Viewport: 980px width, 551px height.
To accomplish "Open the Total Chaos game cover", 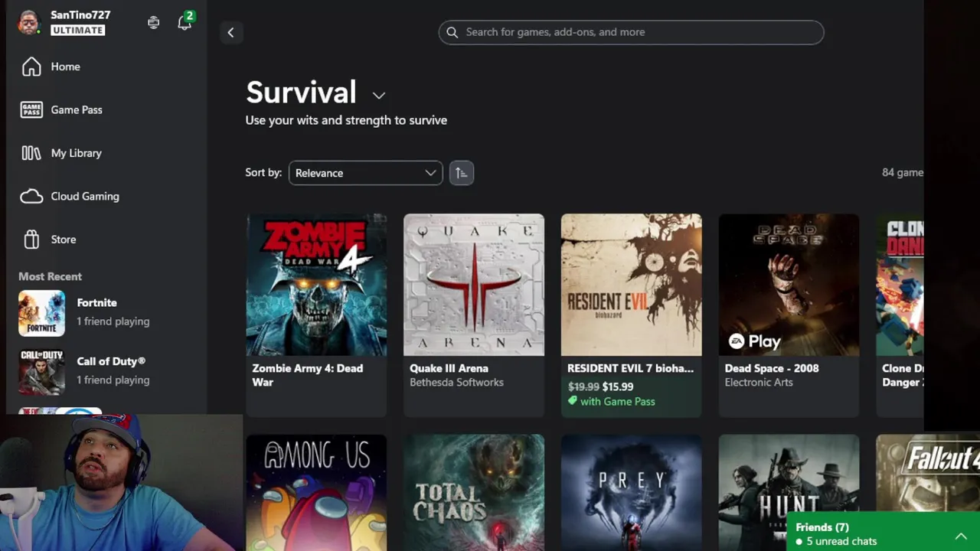I will point(474,493).
